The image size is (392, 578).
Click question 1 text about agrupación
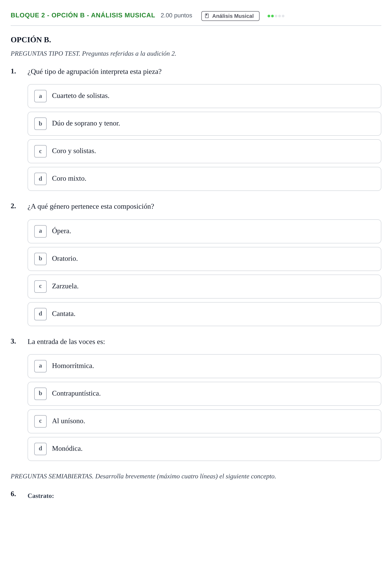click(94, 72)
